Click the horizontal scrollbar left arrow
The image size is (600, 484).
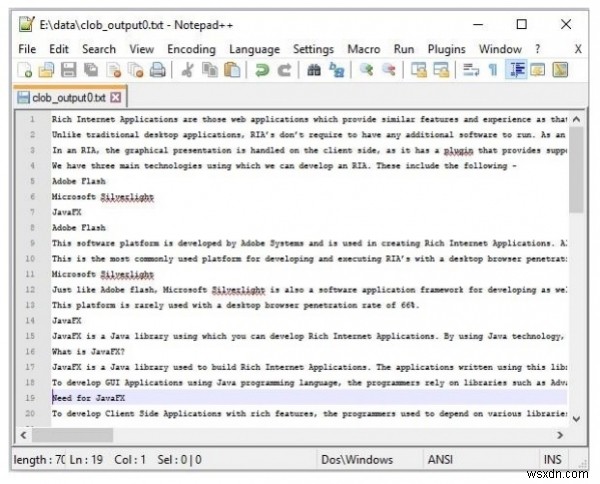point(24,435)
